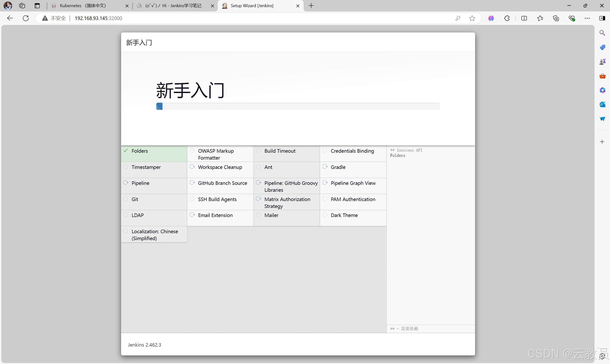Open sidebar Outlook icon
Screen dimensions: 610x364
point(602,105)
